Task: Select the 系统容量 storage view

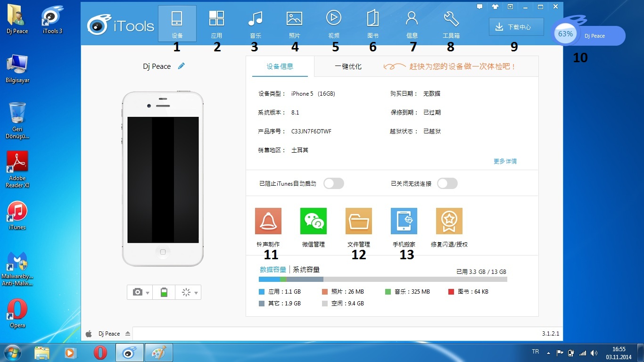Action: point(306,270)
